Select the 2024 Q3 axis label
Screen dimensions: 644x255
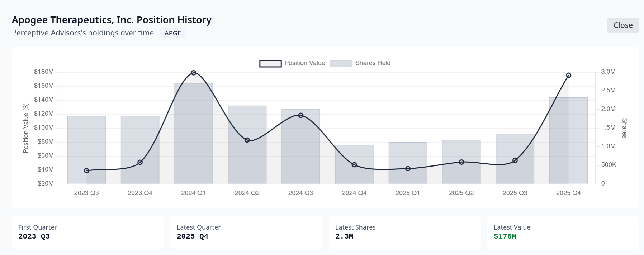click(300, 193)
